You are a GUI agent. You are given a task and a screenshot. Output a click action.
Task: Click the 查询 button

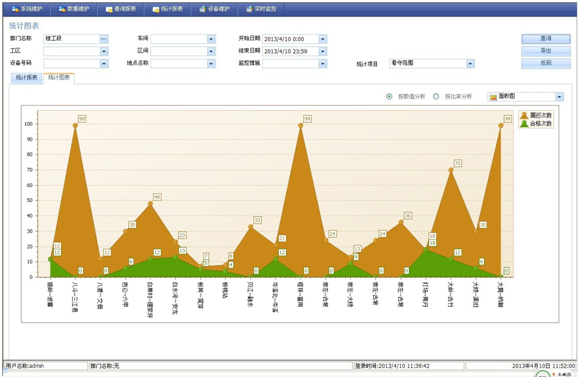[546, 38]
